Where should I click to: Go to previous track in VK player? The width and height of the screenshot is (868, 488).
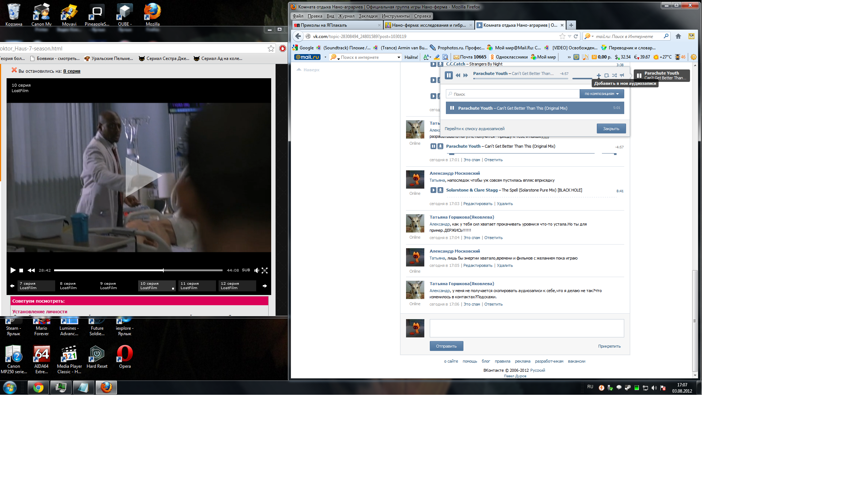click(x=458, y=75)
